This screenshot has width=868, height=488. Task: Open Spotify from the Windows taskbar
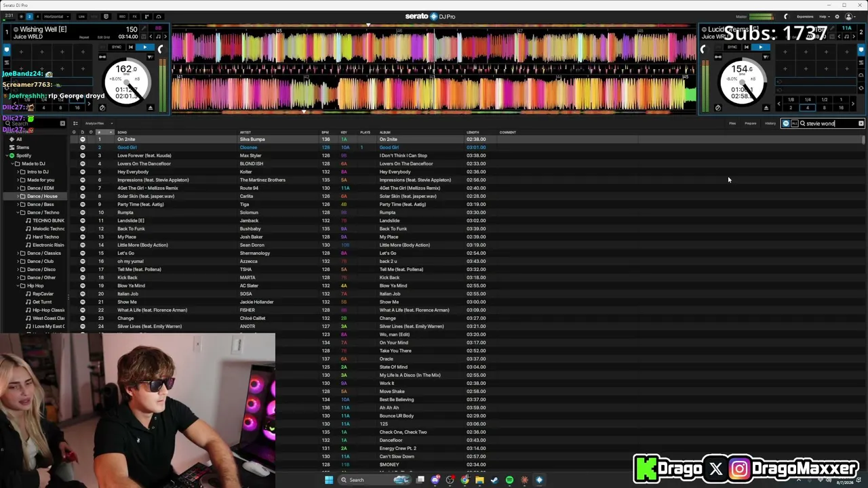[x=509, y=480]
